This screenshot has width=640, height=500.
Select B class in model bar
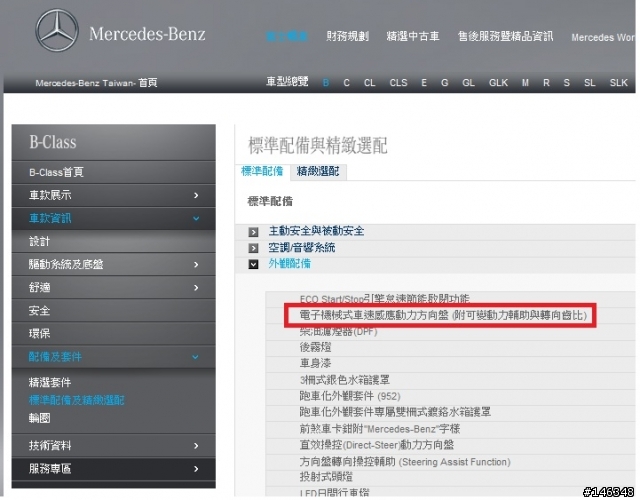click(x=326, y=83)
